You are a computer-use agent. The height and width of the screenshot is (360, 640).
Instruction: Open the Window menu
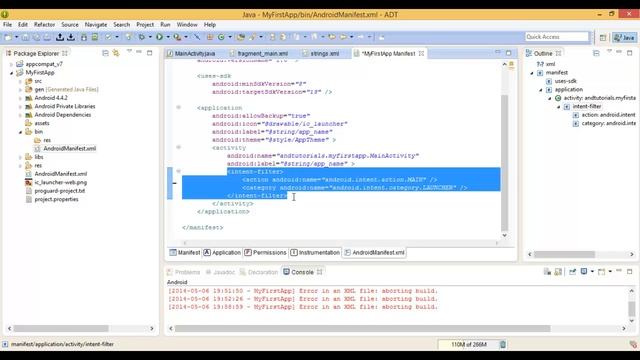[187, 24]
